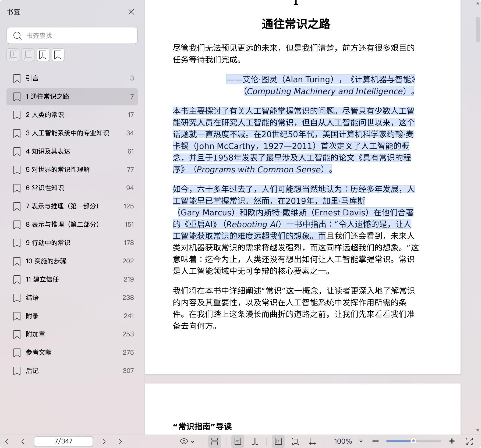Click page number 125 in bookmark list

129,206
